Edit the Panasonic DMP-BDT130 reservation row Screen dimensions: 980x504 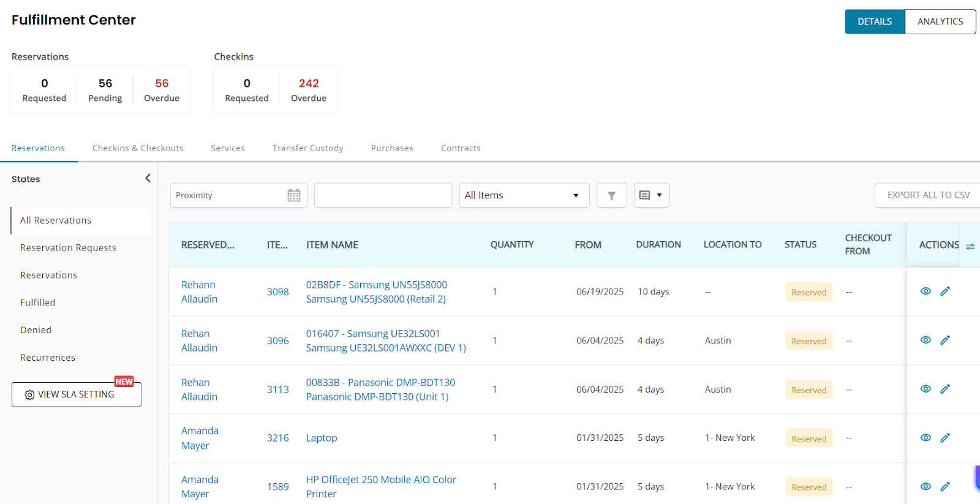pyautogui.click(x=945, y=389)
